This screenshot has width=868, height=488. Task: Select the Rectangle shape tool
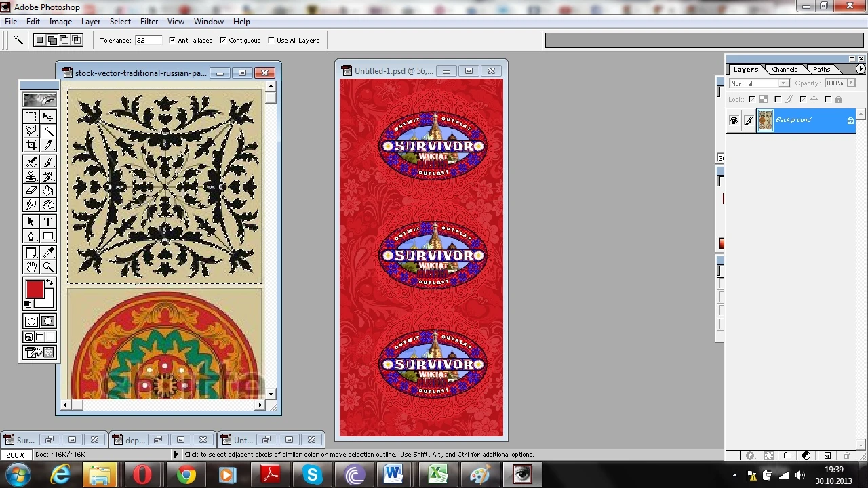pos(48,236)
